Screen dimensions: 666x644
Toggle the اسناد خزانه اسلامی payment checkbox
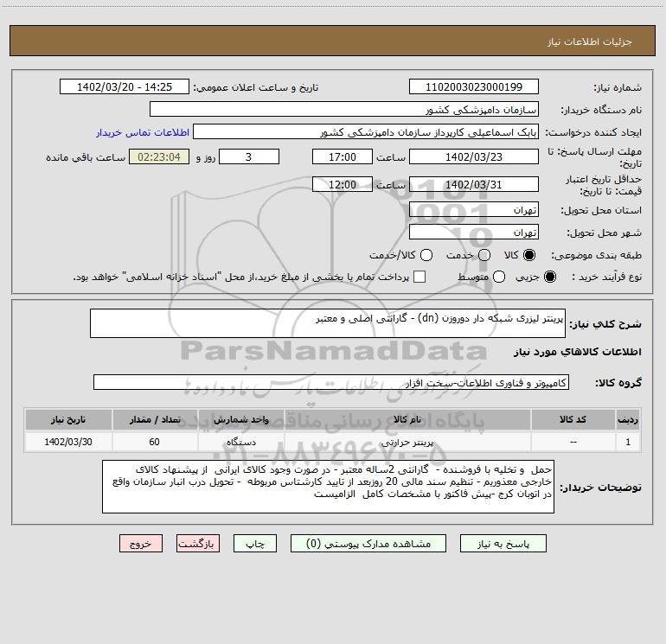click(x=419, y=277)
